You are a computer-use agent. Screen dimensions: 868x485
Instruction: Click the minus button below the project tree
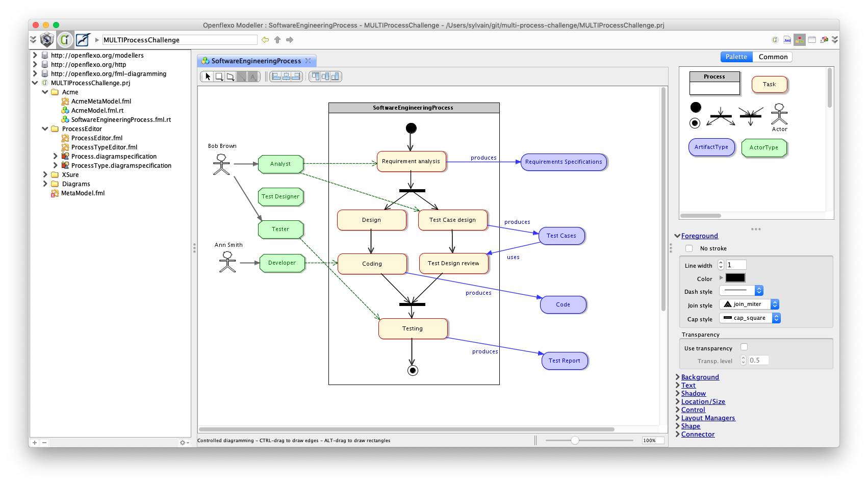pyautogui.click(x=44, y=443)
